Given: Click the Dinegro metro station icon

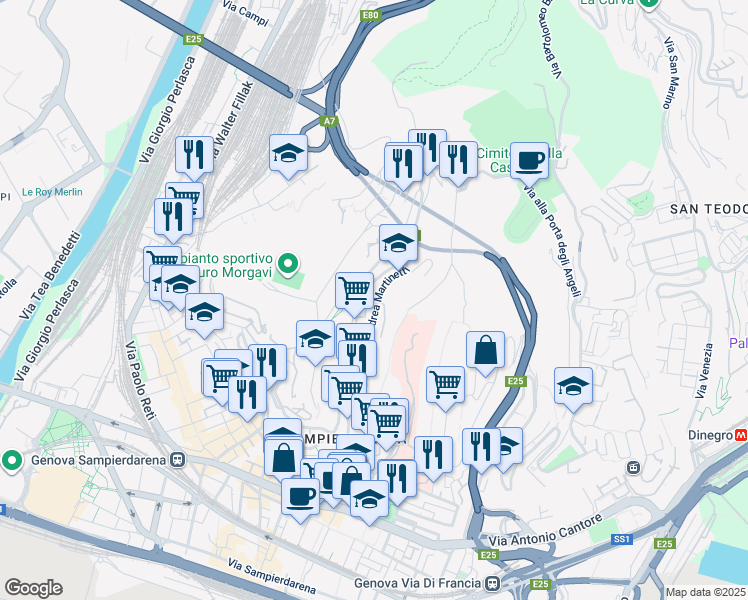Looking at the screenshot, I should (741, 435).
